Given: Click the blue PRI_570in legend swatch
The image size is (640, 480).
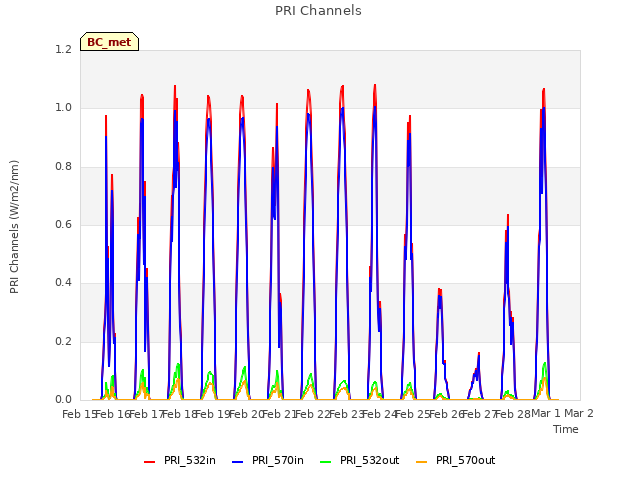Looking at the screenshot, I should click(x=237, y=462).
